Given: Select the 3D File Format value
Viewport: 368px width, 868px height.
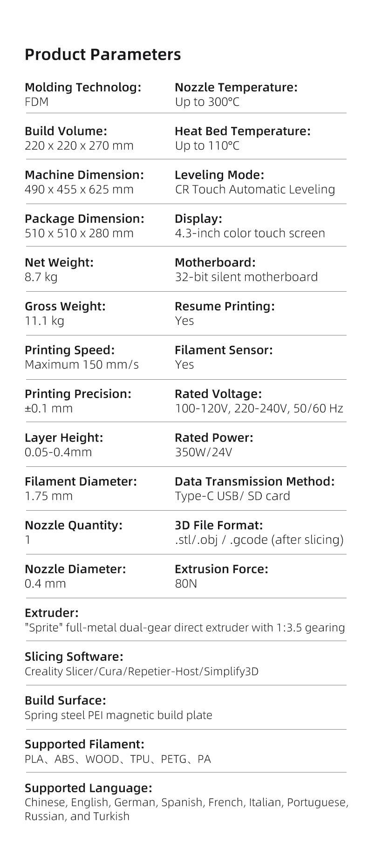Looking at the screenshot, I should tap(259, 540).
